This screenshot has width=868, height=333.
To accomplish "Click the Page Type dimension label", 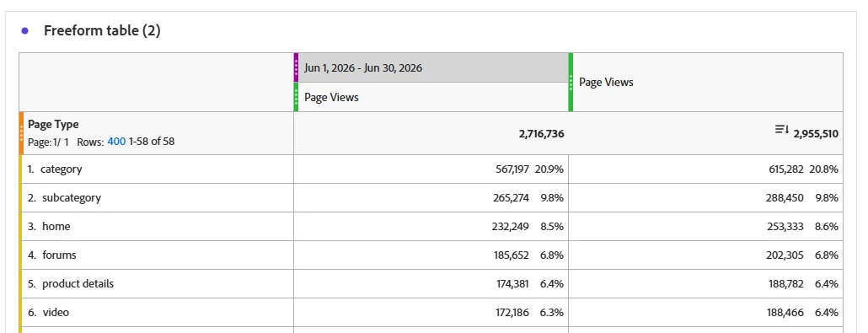I will [53, 124].
